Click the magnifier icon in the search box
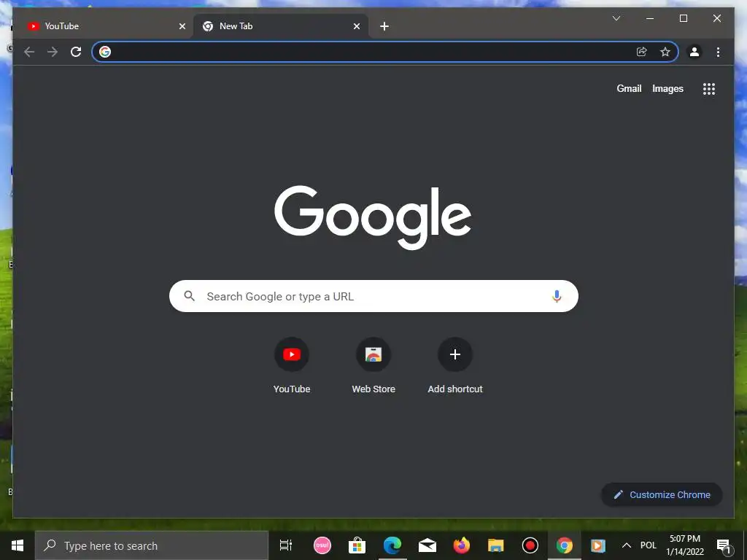 189,296
